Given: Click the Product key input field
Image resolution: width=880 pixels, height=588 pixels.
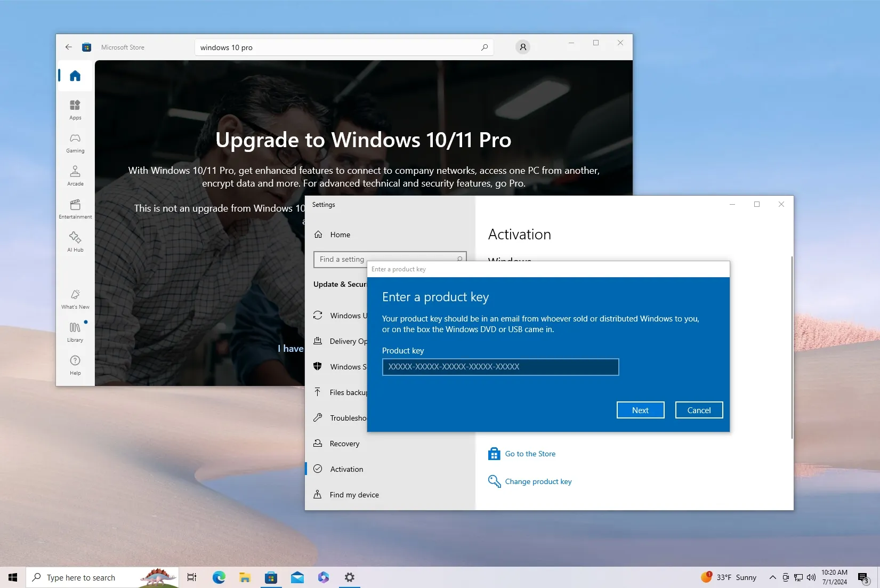Looking at the screenshot, I should (500, 367).
